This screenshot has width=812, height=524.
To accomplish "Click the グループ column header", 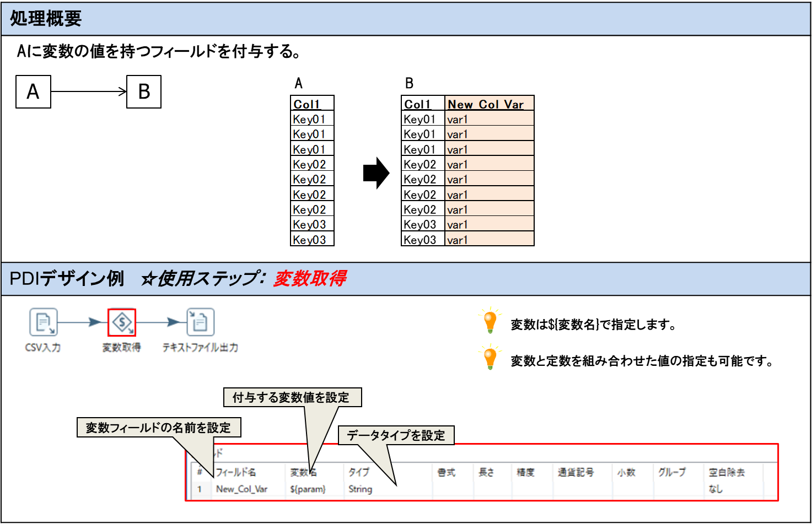I will pos(672,472).
